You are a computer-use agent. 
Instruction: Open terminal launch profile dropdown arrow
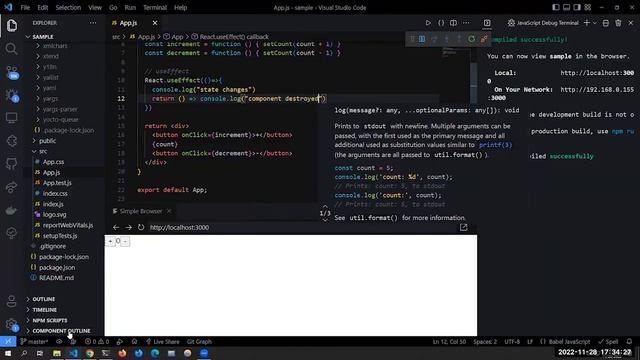click(x=594, y=23)
